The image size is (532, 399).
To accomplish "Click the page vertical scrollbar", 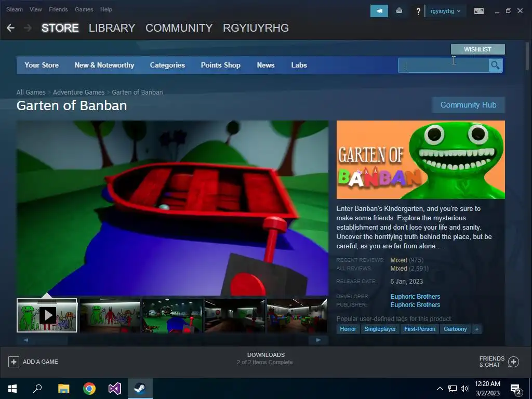I will coord(527,56).
